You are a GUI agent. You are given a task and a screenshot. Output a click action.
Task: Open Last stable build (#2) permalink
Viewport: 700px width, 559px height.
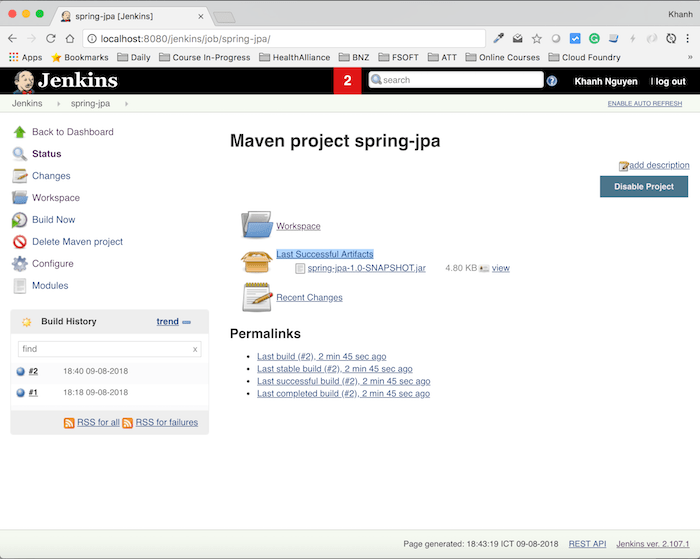pos(335,369)
